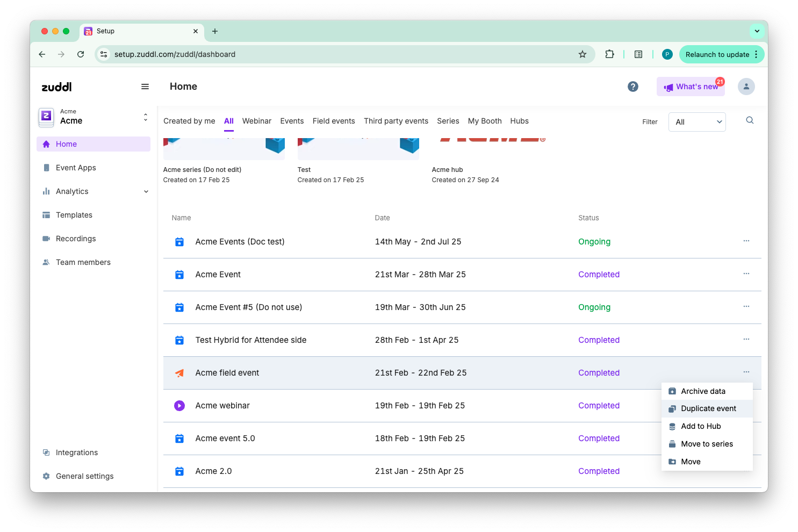Choose Archive data in the menu
Screen dimensions: 798x532
[x=702, y=391]
